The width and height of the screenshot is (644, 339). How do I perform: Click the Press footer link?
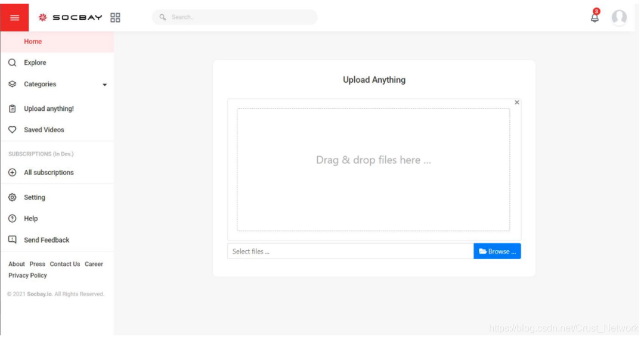[38, 264]
